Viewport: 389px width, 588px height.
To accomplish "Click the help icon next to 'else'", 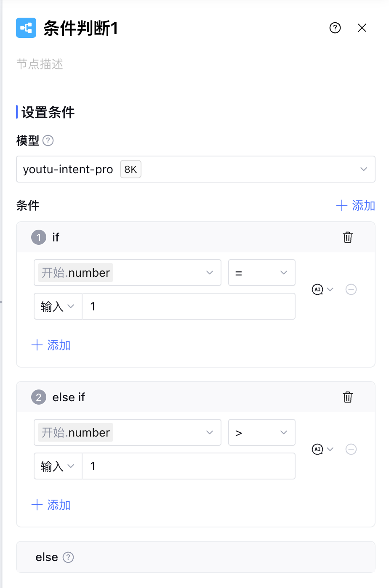I will pyautogui.click(x=68, y=557).
